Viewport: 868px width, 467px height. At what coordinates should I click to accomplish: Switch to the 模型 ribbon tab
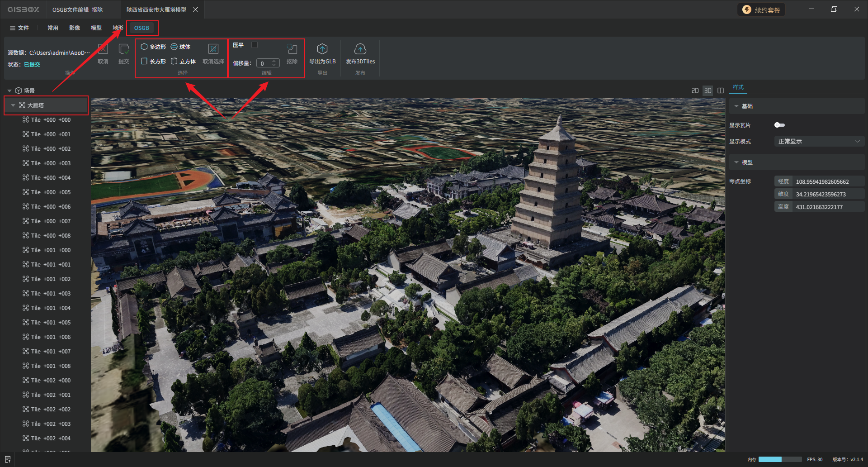pos(96,28)
